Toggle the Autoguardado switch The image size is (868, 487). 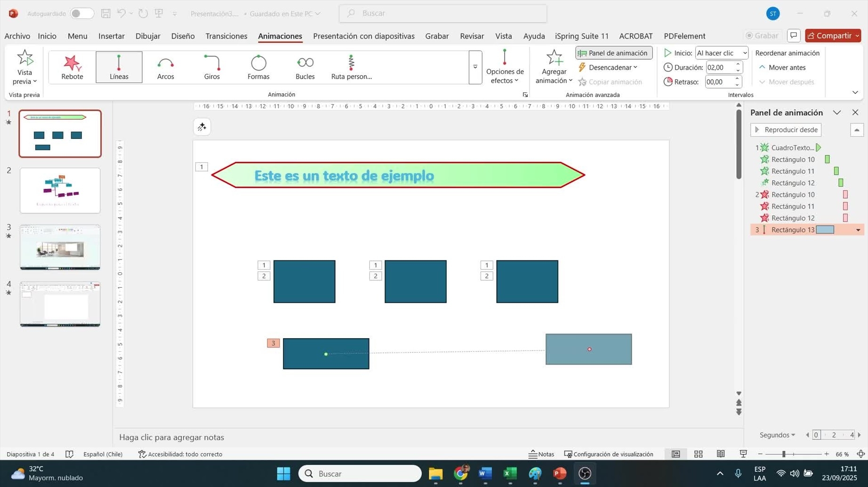coord(81,14)
